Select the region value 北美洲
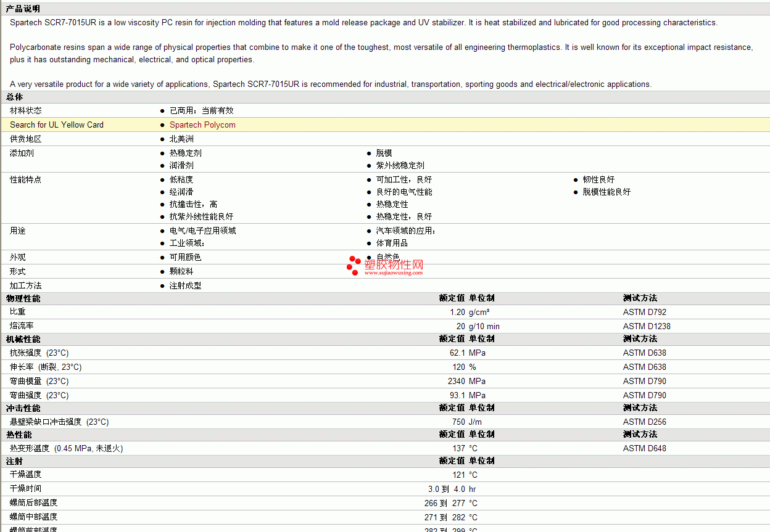 point(181,139)
